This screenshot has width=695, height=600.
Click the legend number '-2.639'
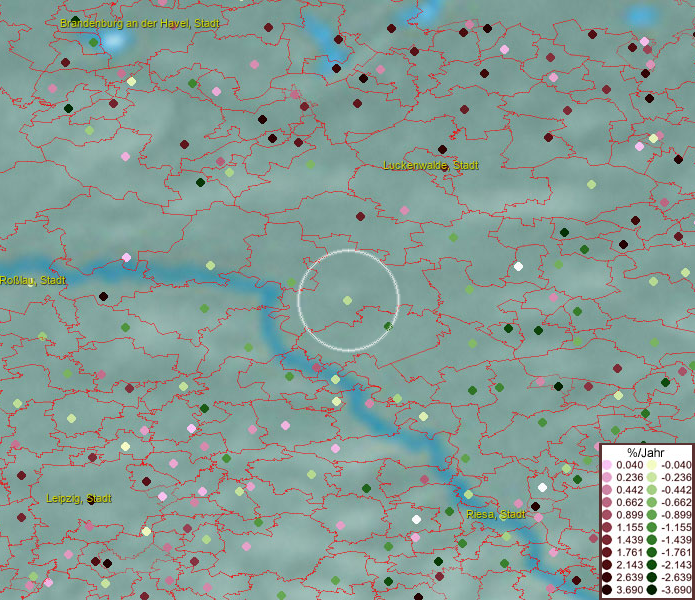coord(676,577)
